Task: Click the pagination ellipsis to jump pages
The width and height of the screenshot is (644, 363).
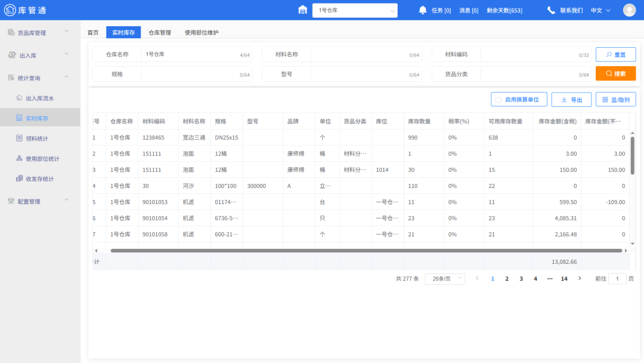Action: (x=550, y=279)
